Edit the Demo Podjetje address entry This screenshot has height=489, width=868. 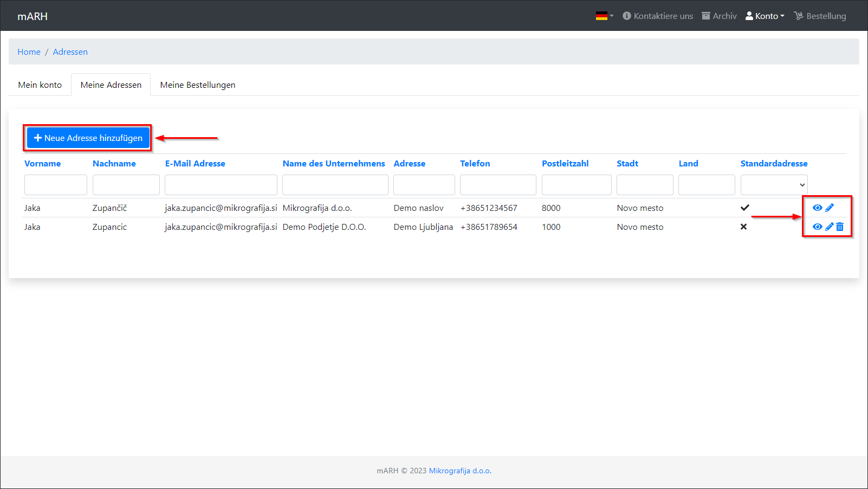829,227
